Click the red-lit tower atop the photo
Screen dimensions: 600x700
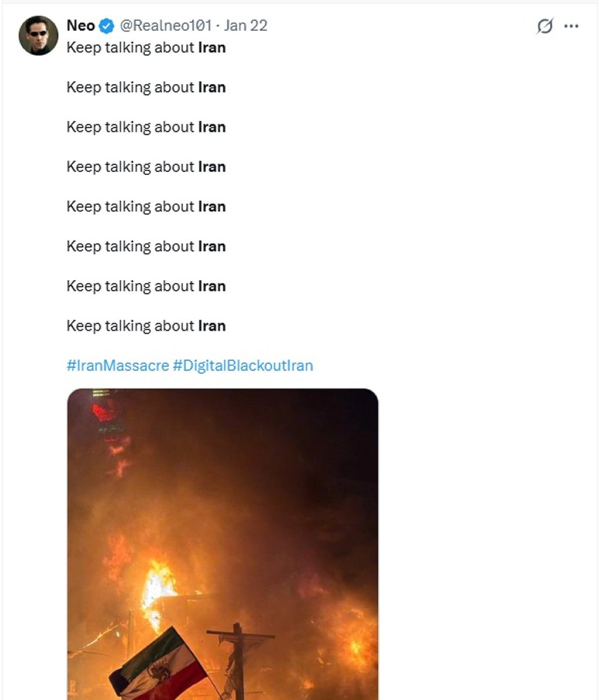(104, 412)
